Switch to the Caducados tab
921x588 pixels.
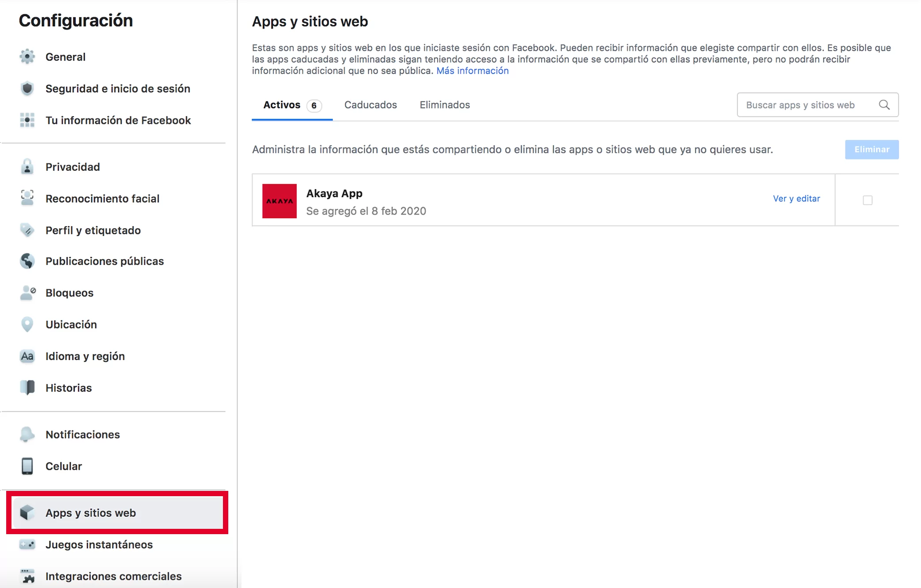coord(370,105)
